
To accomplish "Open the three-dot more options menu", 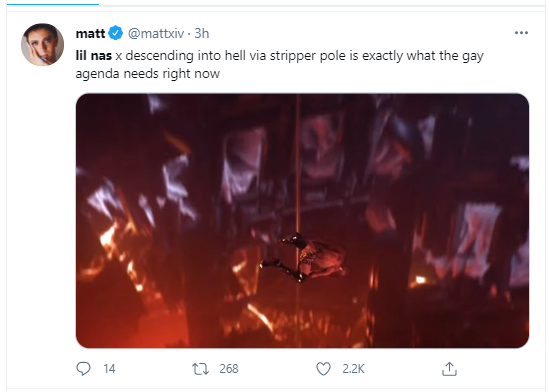I will tap(521, 33).
